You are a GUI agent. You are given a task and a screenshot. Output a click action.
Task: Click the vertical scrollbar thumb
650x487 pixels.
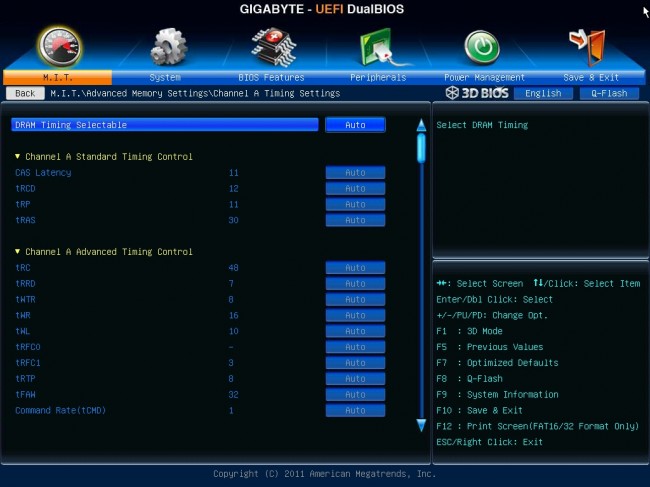421,148
